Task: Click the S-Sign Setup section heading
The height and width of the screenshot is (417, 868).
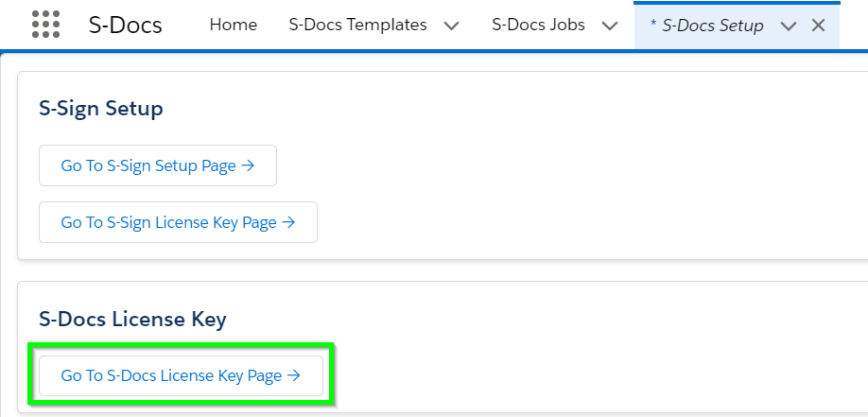Action: pyautogui.click(x=101, y=109)
